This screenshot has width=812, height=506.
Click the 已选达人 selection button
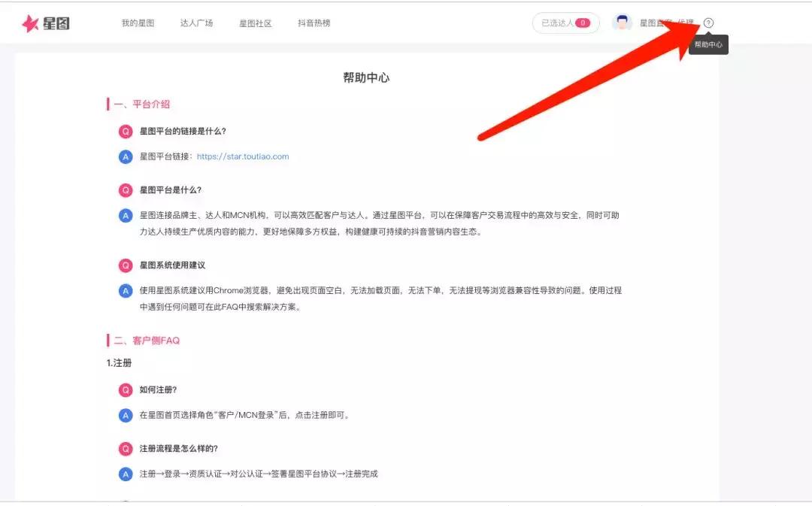565,23
